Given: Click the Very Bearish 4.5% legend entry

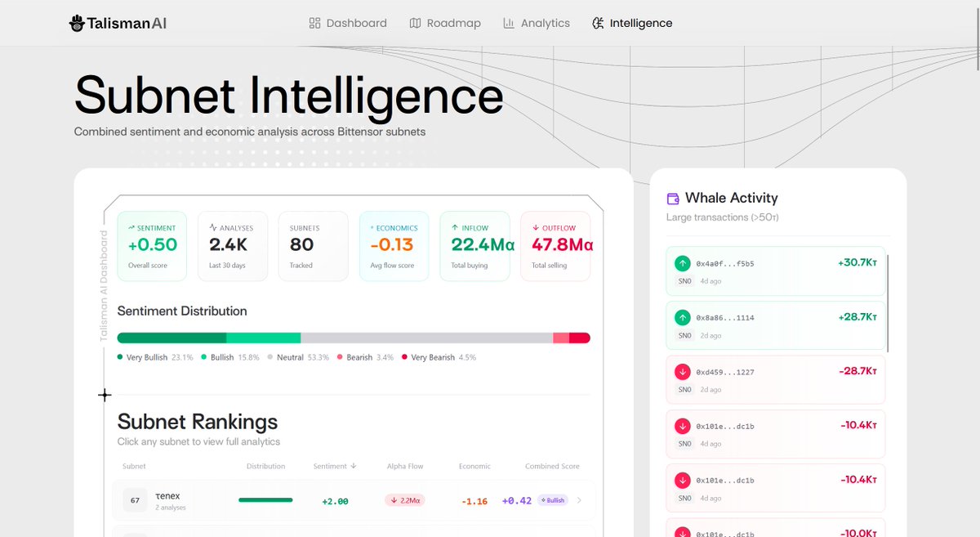Looking at the screenshot, I should 439,357.
